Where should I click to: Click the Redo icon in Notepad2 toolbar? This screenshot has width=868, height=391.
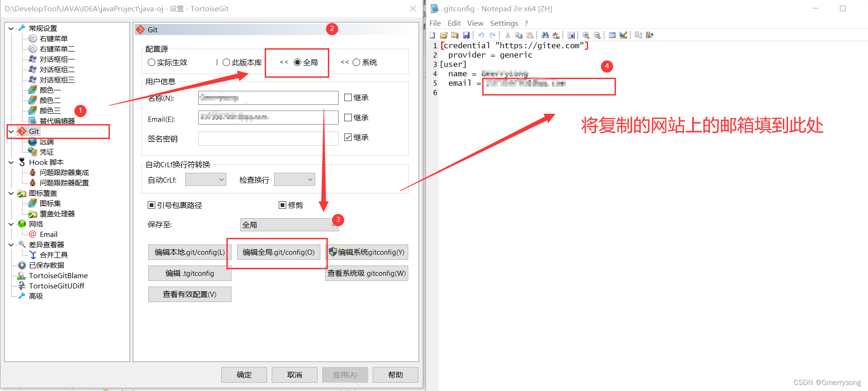492,35
